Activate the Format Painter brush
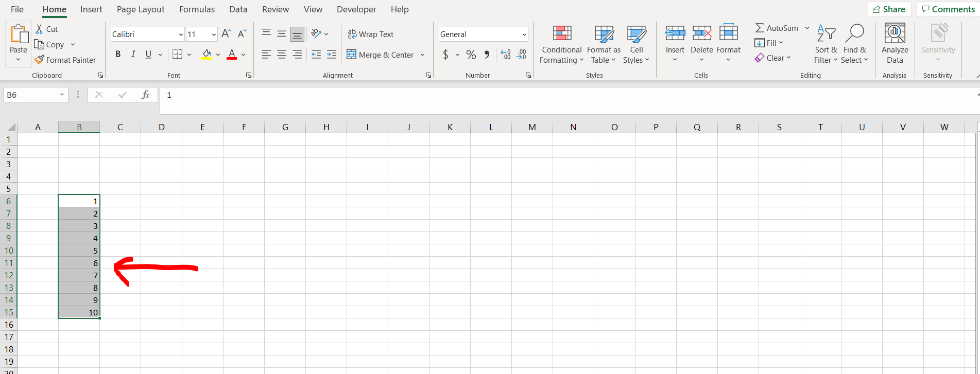This screenshot has height=374, width=980. [x=39, y=60]
